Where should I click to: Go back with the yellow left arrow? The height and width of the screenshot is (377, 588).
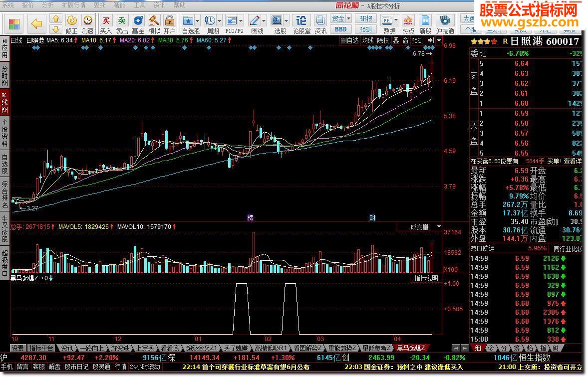click(36, 24)
